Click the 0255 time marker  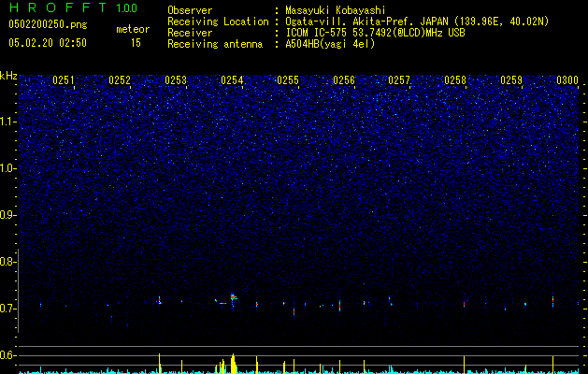[x=288, y=80]
